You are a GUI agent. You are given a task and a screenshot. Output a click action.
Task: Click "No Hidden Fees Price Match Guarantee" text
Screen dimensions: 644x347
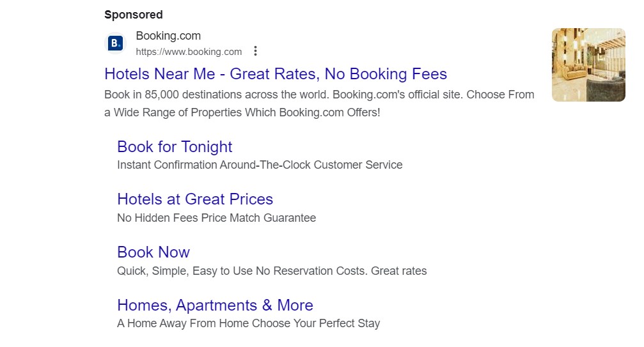(x=216, y=218)
